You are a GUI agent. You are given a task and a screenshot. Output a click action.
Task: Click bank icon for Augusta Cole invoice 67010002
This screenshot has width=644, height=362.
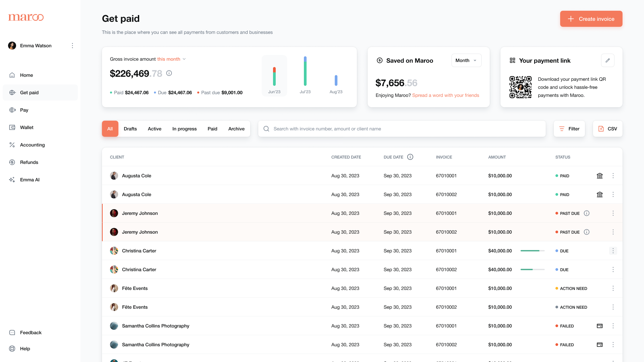(600, 194)
